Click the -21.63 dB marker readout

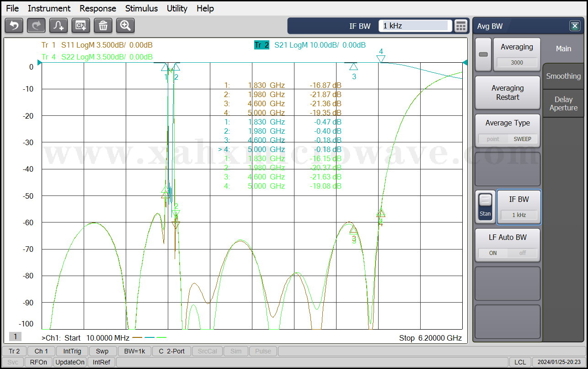coord(326,177)
